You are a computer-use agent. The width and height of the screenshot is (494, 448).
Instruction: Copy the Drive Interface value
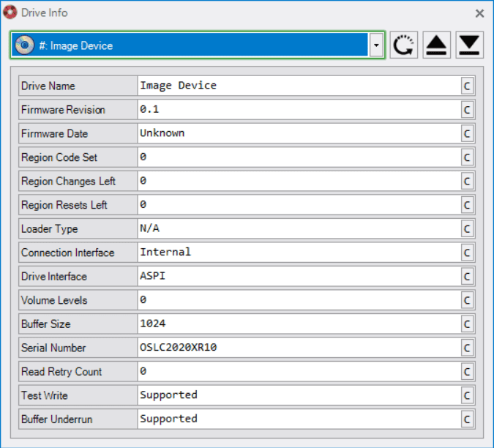point(467,277)
